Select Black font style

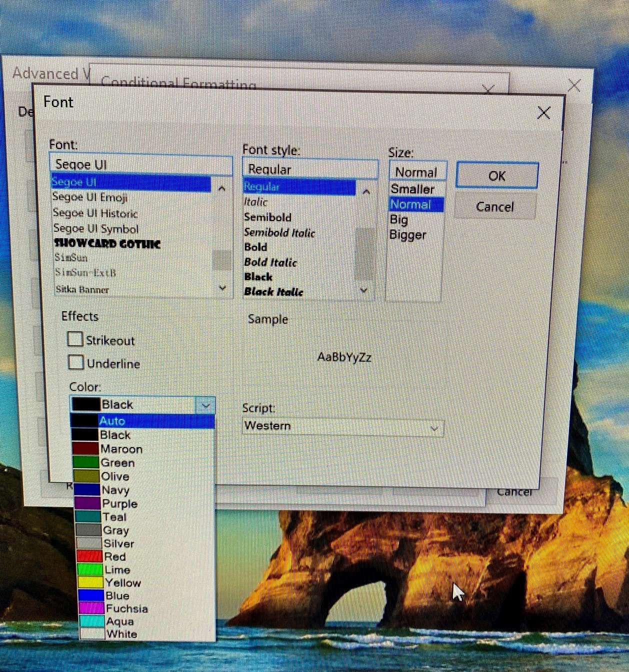258,277
